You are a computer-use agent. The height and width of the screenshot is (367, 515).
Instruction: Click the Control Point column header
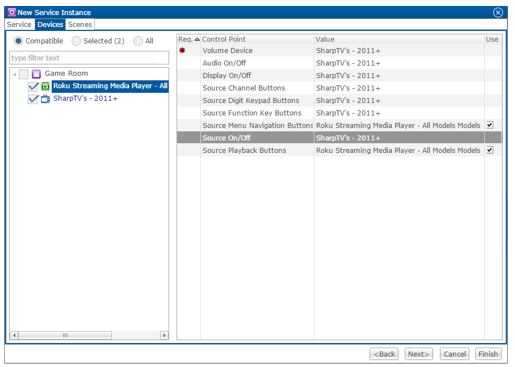pyautogui.click(x=257, y=39)
